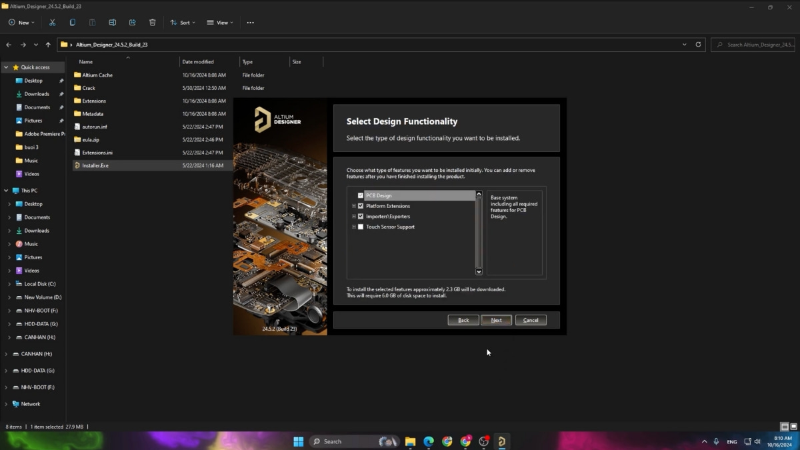Click the Installer.Exe file icon
Viewport: 800px width, 450px height.
(x=77, y=165)
